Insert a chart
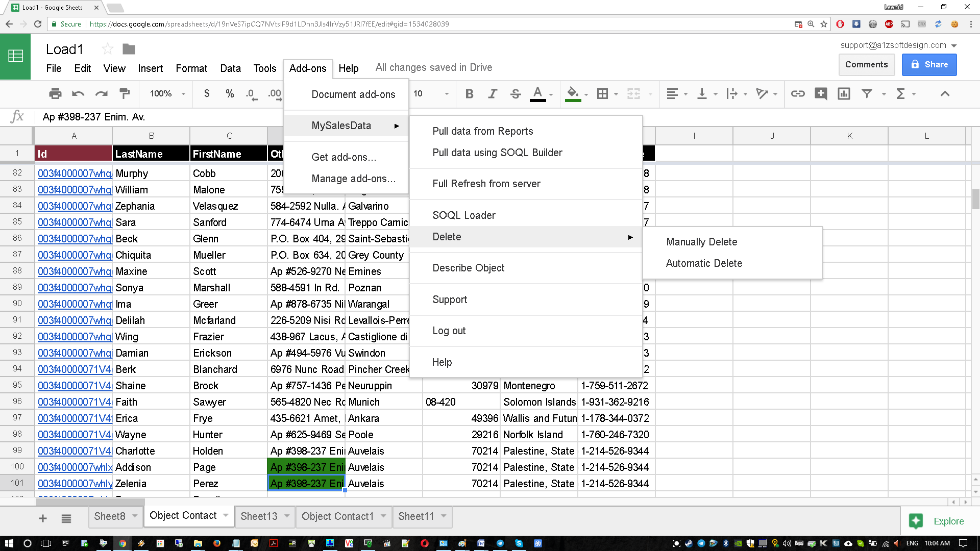Screen dimensions: 980x551 [843, 94]
